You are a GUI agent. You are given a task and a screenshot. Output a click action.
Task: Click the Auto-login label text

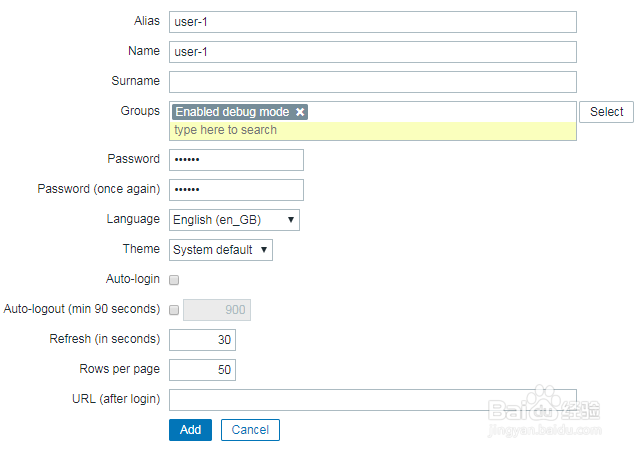(132, 279)
